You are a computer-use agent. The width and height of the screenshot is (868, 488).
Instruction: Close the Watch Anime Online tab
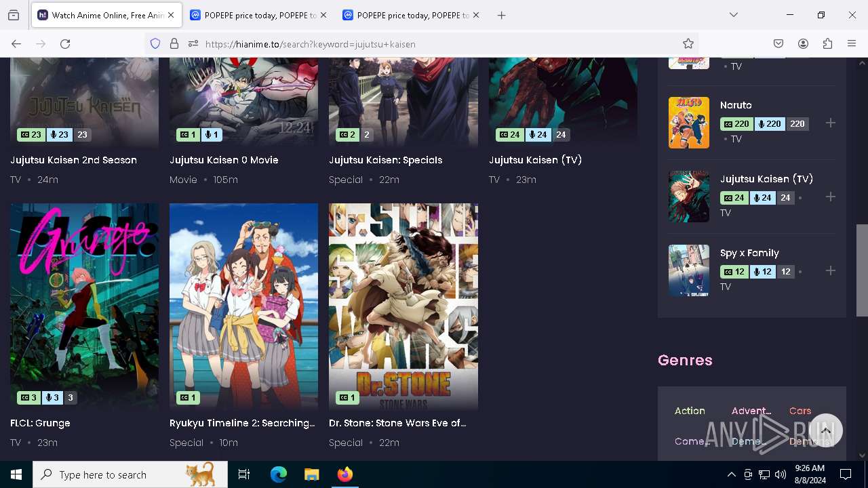[171, 15]
